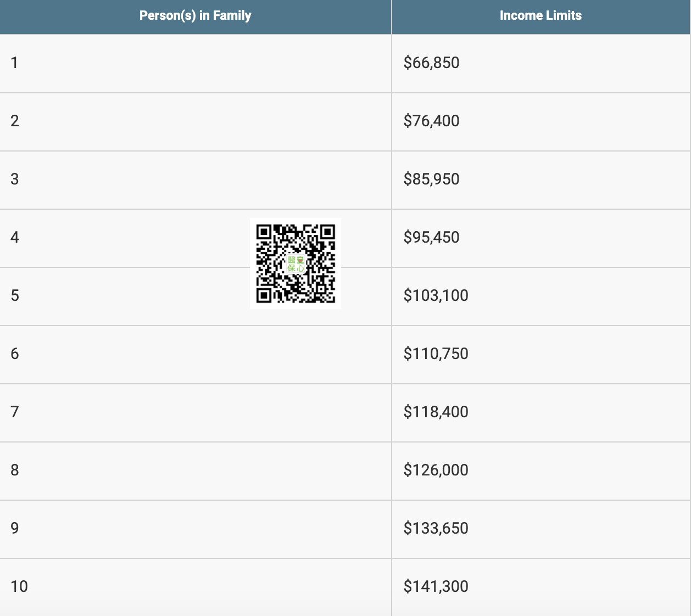Select the $66,850 income limit cell
Screen dimensions: 691x616
pyautogui.click(x=431, y=63)
